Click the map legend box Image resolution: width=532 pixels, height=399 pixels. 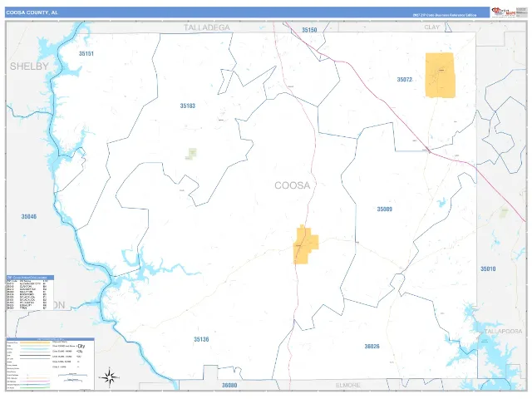pyautogui.click(x=50, y=364)
